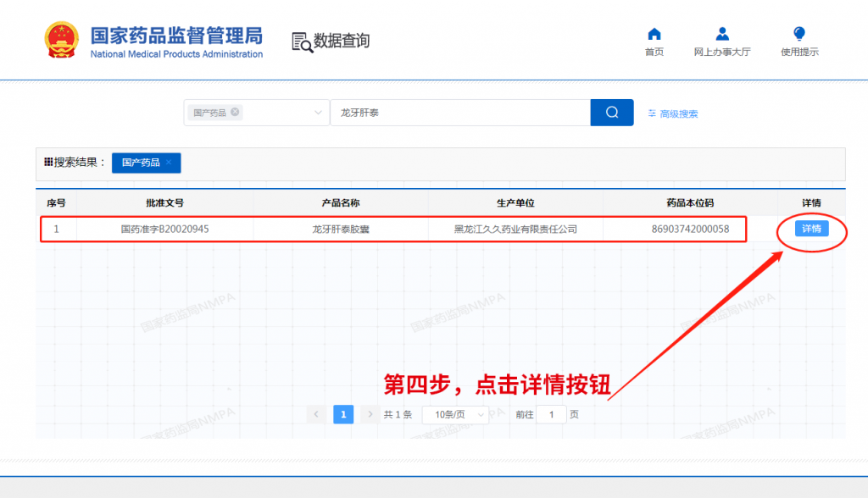
Task: Click the 产品名称 column header
Action: coord(341,203)
